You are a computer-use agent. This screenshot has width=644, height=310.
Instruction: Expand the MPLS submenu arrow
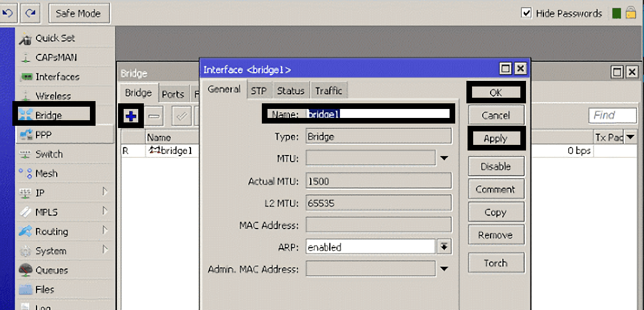[x=105, y=211]
